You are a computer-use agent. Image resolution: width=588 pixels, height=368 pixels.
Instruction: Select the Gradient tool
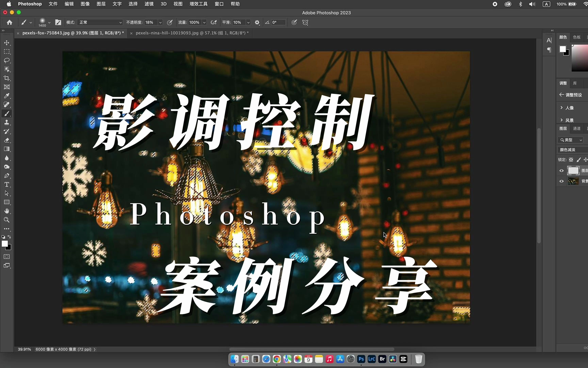(x=7, y=149)
